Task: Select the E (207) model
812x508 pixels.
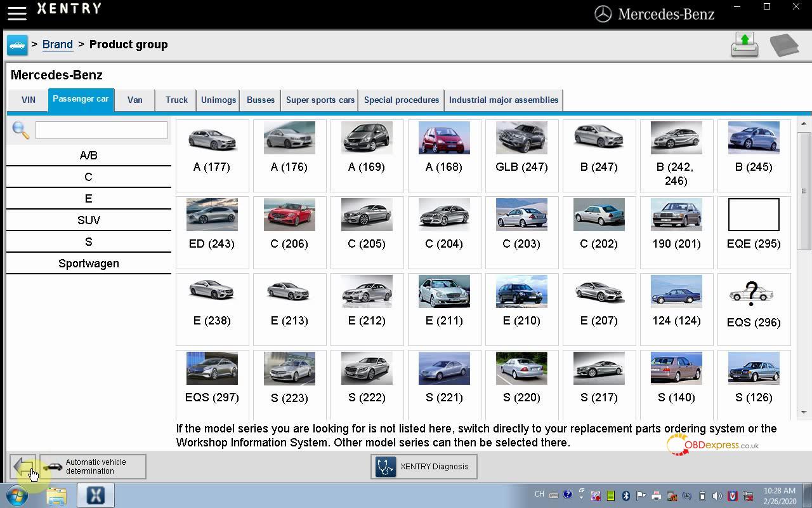Action: click(599, 309)
